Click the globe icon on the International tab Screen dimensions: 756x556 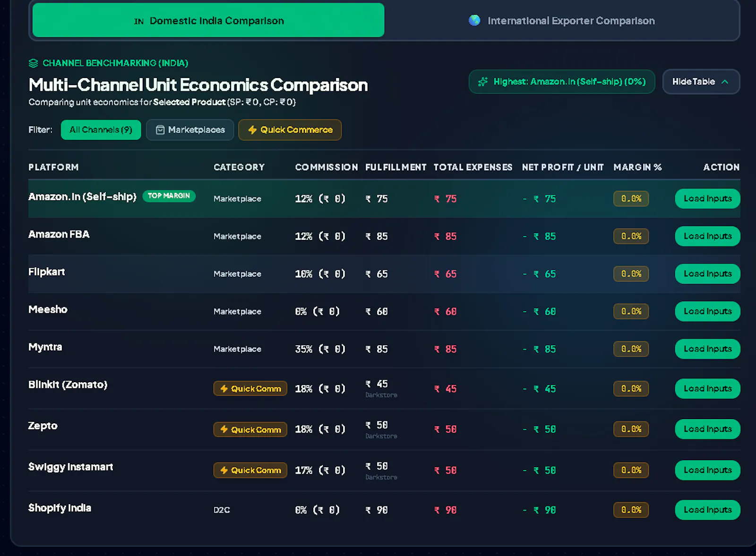point(474,20)
